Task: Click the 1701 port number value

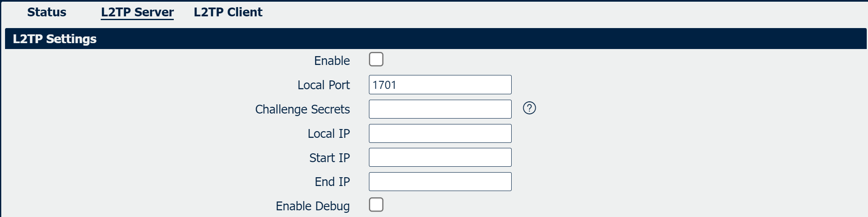Action: 384,85
